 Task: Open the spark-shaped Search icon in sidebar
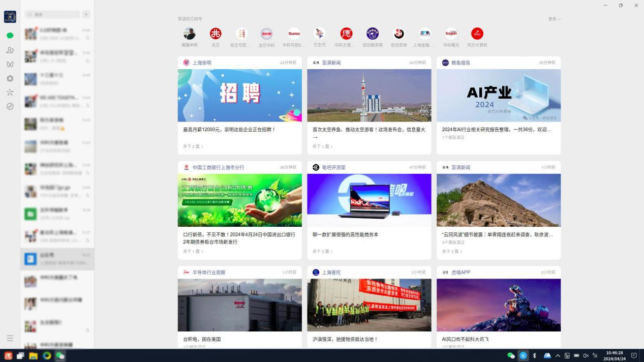(10, 93)
